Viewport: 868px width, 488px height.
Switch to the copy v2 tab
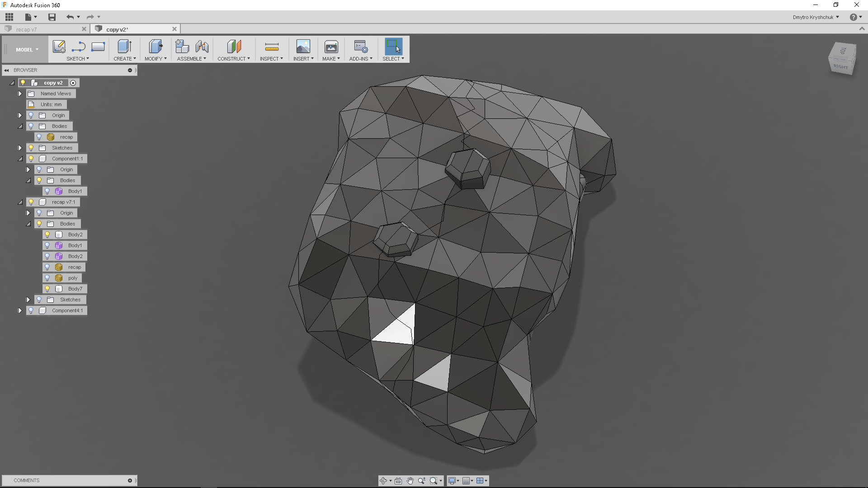click(x=136, y=29)
